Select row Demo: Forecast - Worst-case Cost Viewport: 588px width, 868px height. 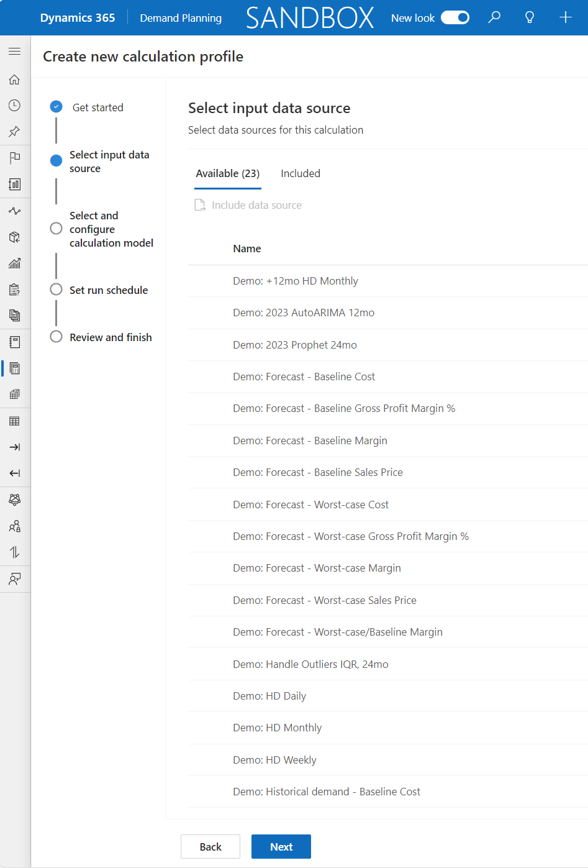pyautogui.click(x=388, y=505)
